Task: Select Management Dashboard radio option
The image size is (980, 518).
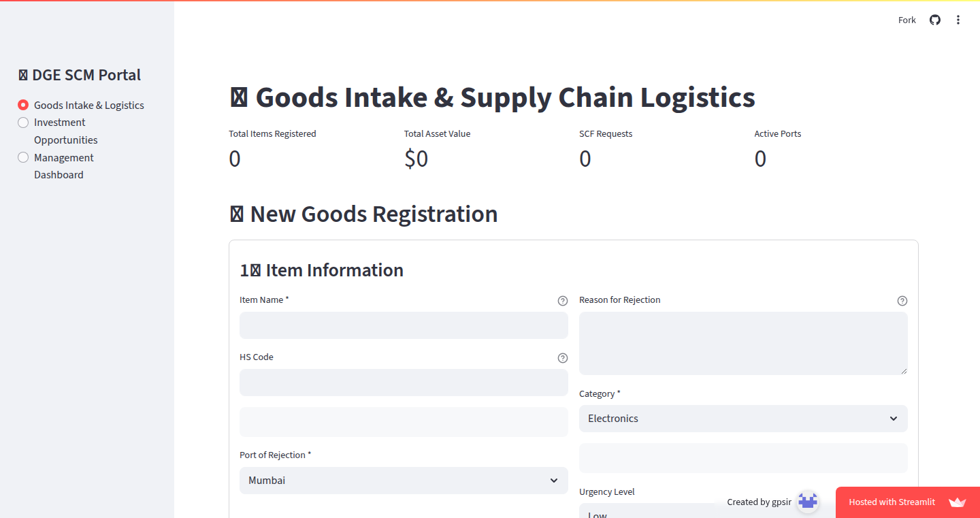Action: [23, 157]
